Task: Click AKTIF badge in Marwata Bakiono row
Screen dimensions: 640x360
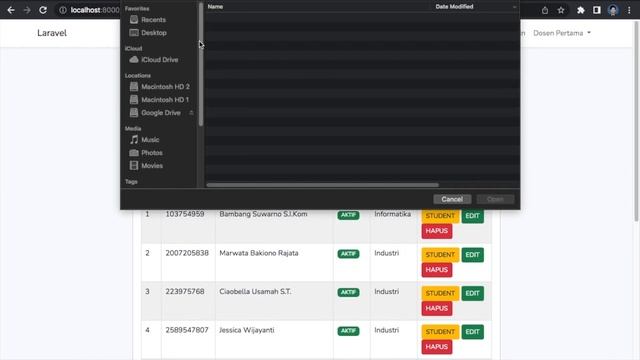Action: [348, 254]
